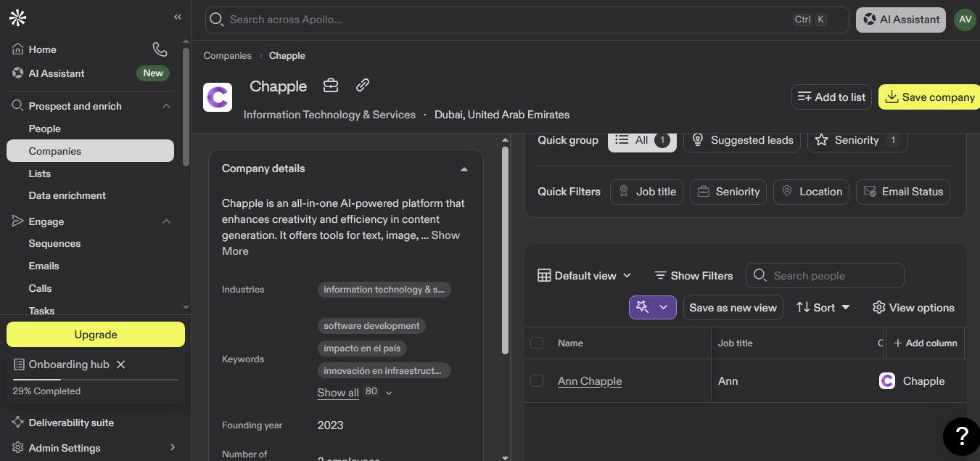The height and width of the screenshot is (461, 980).
Task: Open the help question mark button
Action: tap(961, 436)
